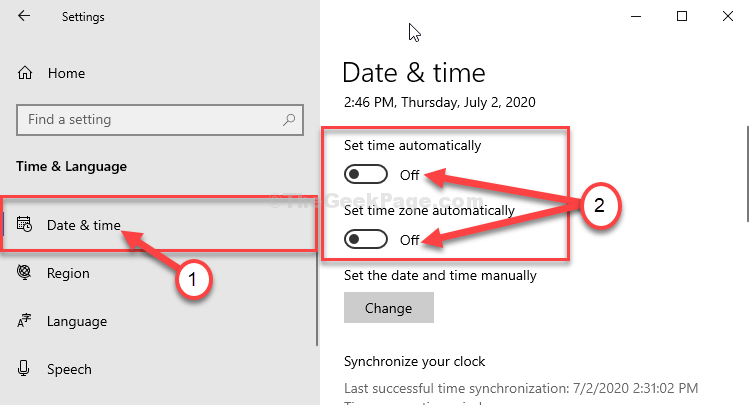Toggle Set time automatically switch
Image resolution: width=751 pixels, height=405 pixels.
click(x=365, y=174)
